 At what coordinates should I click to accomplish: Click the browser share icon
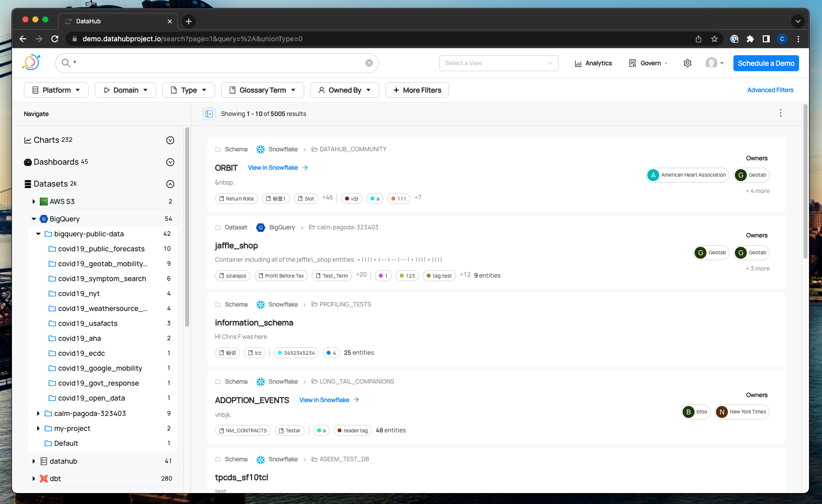click(x=699, y=39)
